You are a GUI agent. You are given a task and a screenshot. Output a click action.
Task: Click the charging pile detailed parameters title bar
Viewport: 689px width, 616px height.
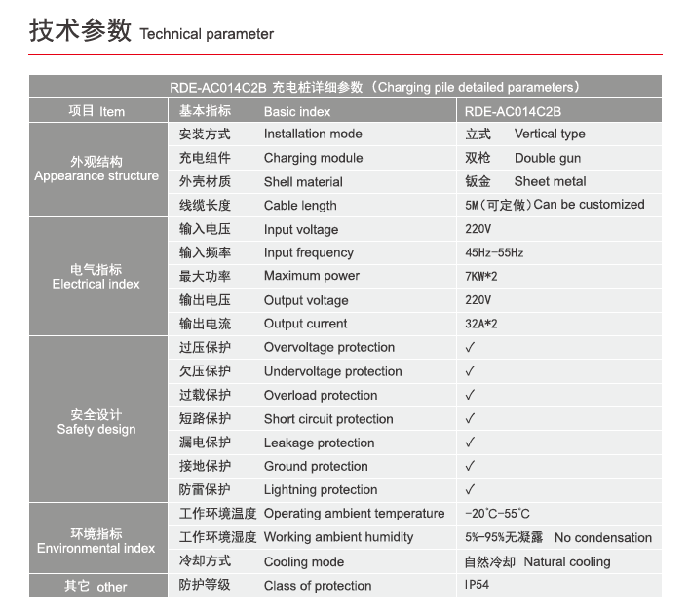345,87
